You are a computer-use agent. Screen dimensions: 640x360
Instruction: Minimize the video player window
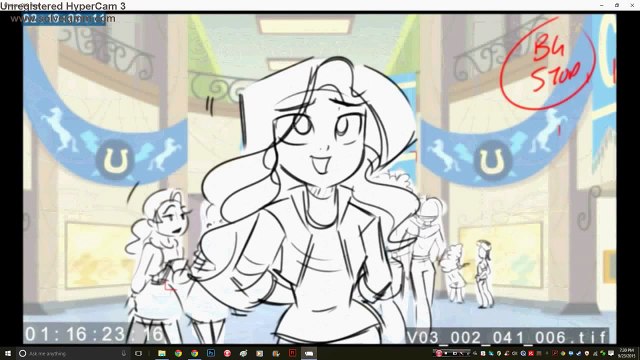click(602, 5)
